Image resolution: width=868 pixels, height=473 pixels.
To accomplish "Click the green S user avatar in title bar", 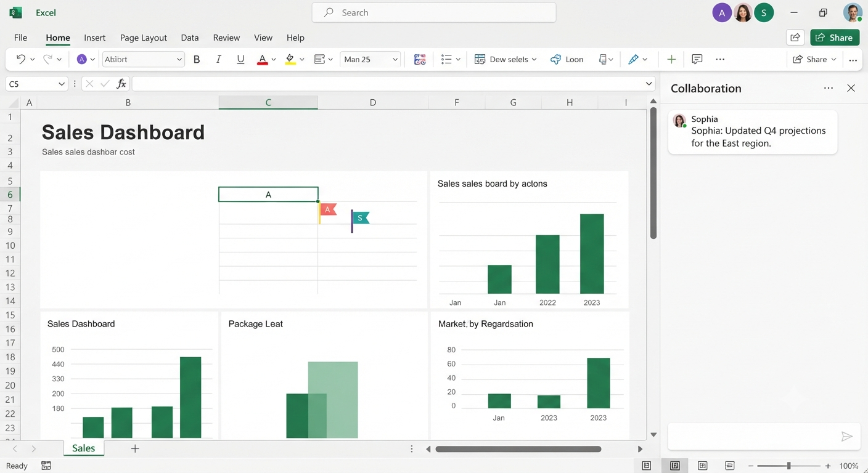I will 764,12.
